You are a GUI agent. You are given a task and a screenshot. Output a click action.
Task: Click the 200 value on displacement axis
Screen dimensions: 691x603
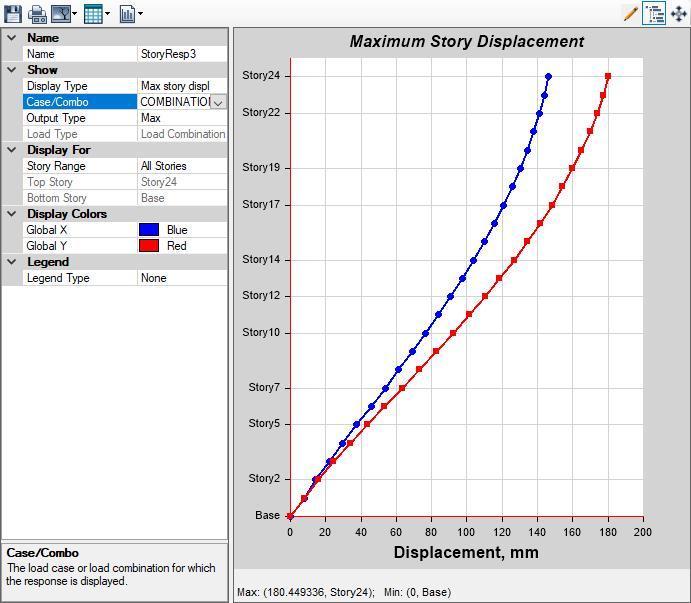[x=643, y=532]
